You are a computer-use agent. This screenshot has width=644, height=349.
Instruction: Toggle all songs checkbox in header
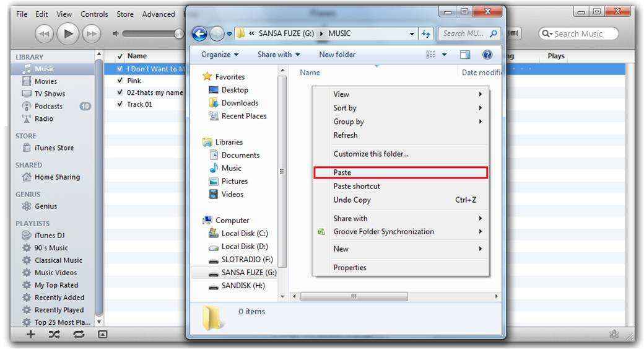(120, 56)
